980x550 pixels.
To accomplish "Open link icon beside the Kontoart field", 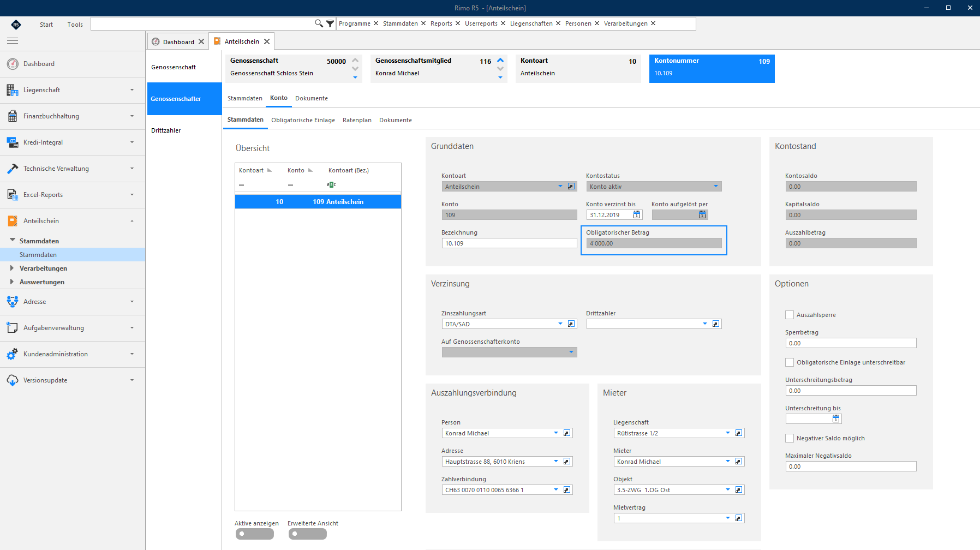I will pyautogui.click(x=571, y=187).
